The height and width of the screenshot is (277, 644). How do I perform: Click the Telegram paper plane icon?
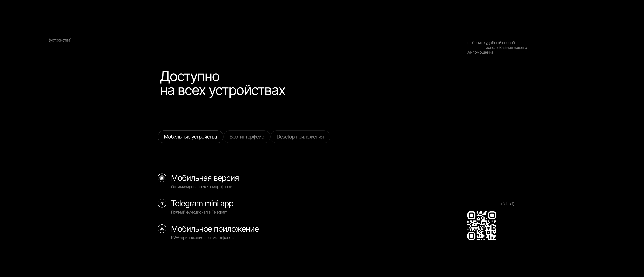162,203
